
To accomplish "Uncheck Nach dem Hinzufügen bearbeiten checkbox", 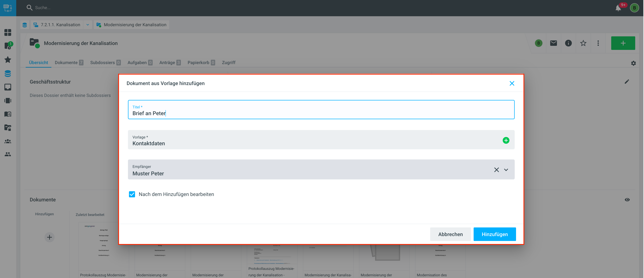I will [x=132, y=194].
